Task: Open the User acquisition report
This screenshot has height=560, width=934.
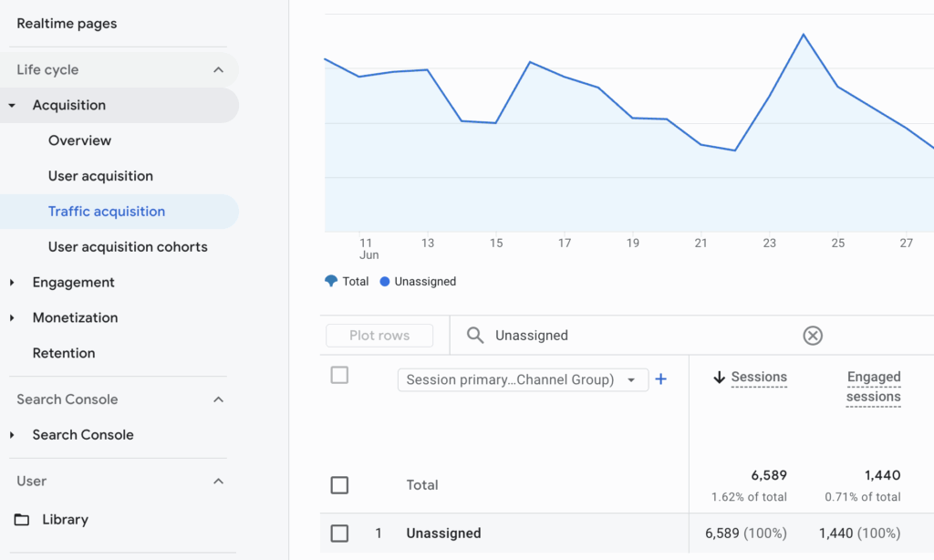Action: [x=100, y=176]
